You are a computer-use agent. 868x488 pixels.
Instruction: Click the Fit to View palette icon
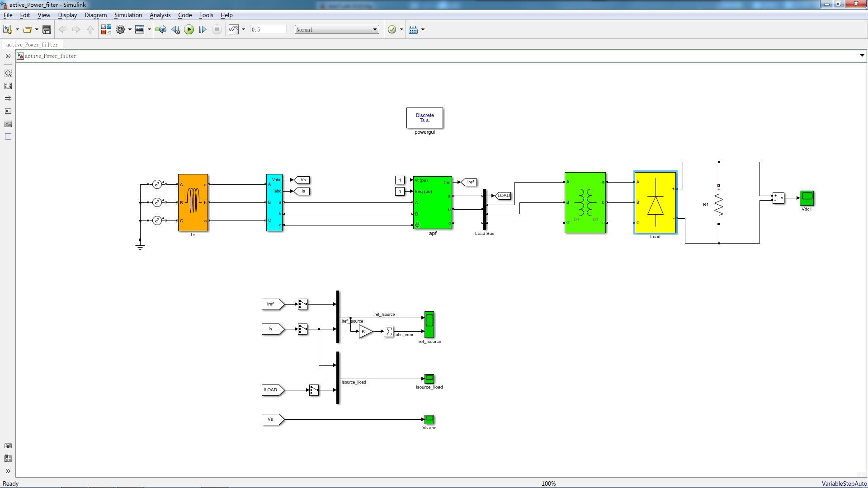8,86
